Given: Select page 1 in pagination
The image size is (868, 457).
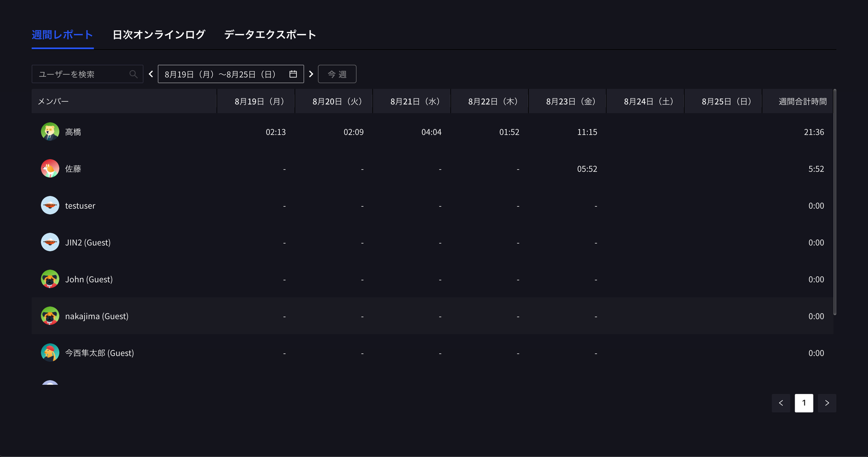Looking at the screenshot, I should click(x=804, y=403).
